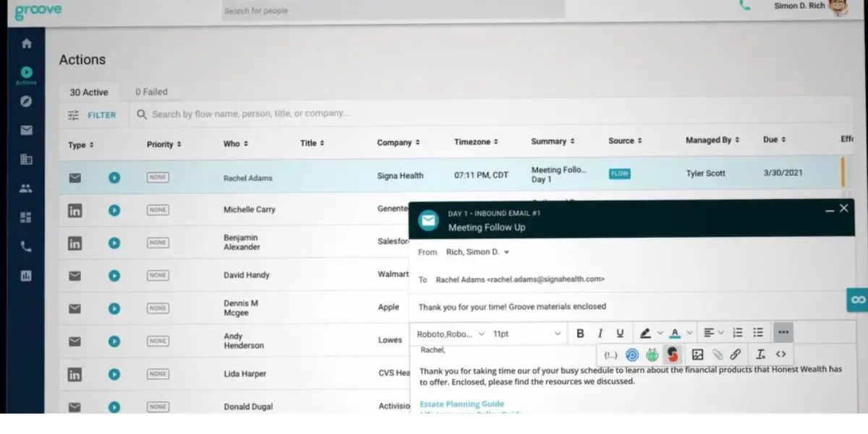Click the green phone icon in the top bar
The image size is (868, 434).
[744, 5]
